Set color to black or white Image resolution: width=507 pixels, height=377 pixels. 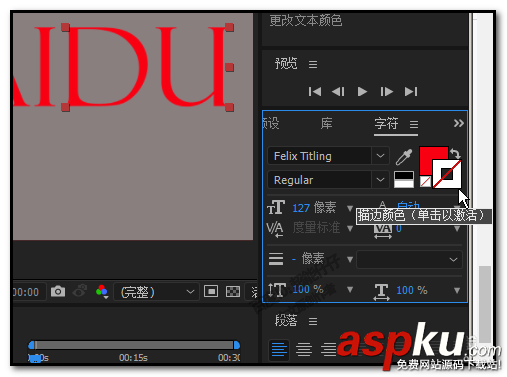coord(404,179)
